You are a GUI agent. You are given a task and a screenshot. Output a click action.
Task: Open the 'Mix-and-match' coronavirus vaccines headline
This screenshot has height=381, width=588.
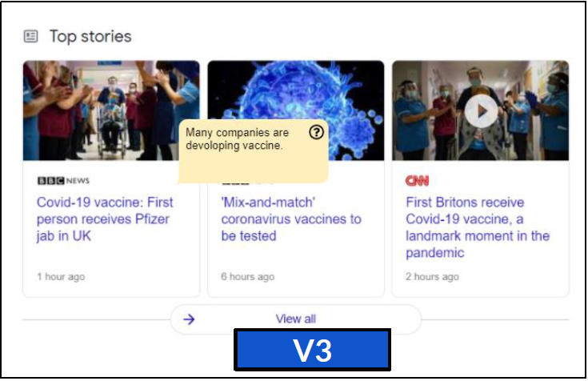[291, 219]
